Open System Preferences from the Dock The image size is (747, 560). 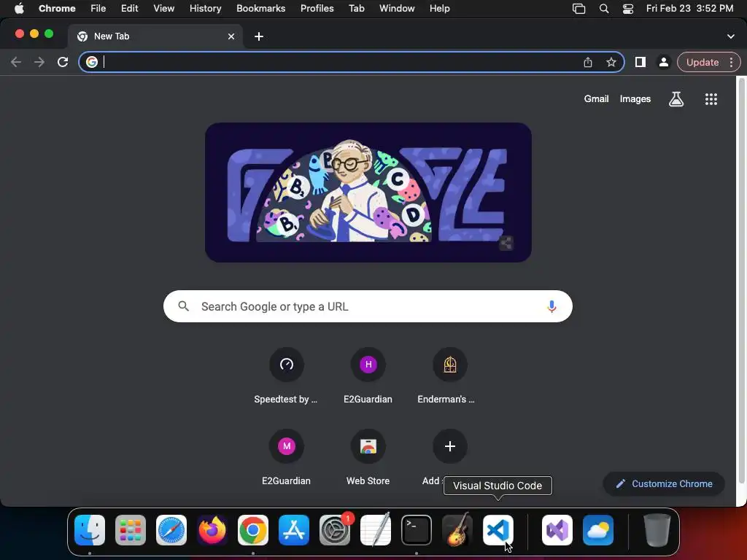click(x=335, y=530)
